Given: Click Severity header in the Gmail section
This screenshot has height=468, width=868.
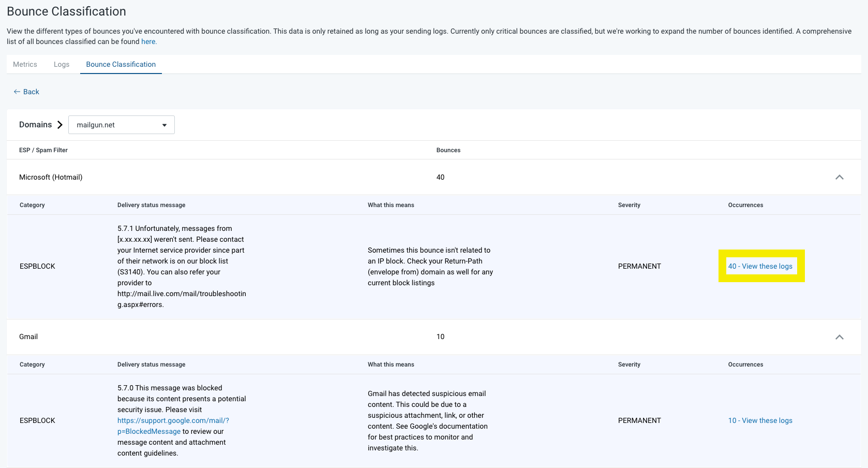Looking at the screenshot, I should tap(629, 364).
